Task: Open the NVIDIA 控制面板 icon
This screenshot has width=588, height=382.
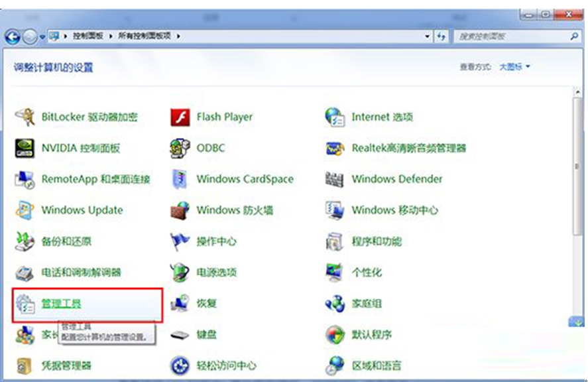Action: (25, 148)
